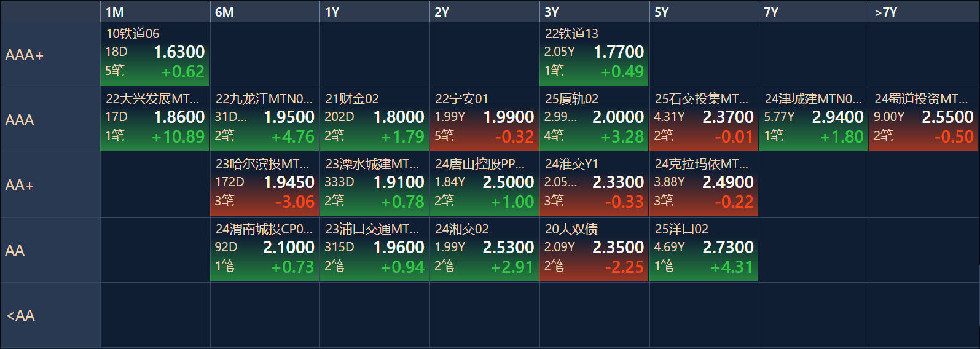980x349 pixels.
Task: Click the AA+ rating row label
Action: pyautogui.click(x=50, y=185)
